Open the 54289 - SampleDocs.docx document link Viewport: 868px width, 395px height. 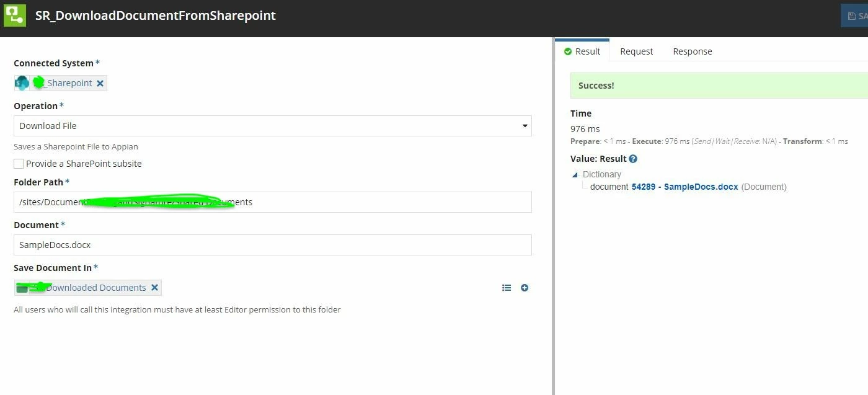click(684, 187)
